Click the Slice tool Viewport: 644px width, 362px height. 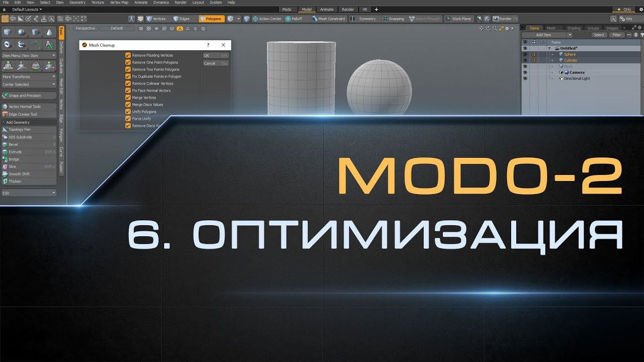(x=29, y=166)
